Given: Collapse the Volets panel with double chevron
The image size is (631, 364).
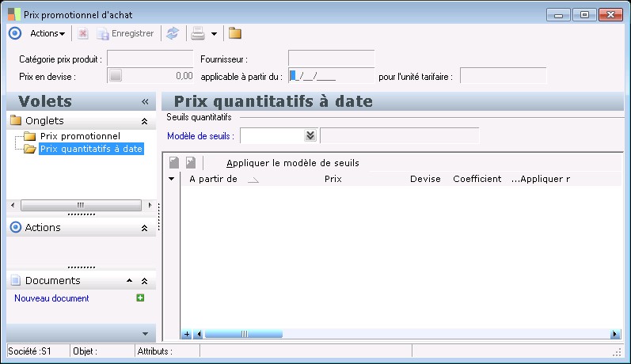Looking at the screenshot, I should tap(145, 102).
